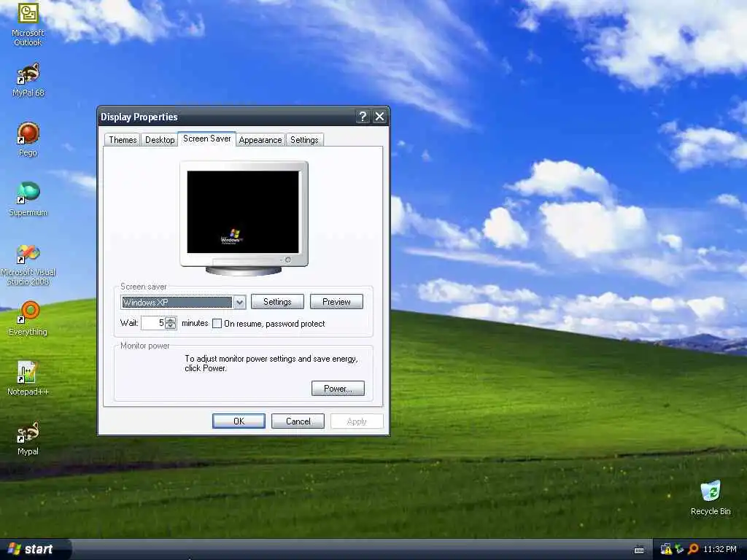Click the Help question mark button

tap(363, 117)
